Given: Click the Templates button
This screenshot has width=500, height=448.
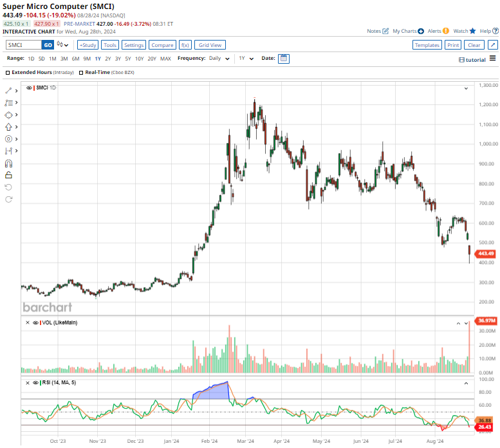Looking at the screenshot, I should (x=427, y=45).
